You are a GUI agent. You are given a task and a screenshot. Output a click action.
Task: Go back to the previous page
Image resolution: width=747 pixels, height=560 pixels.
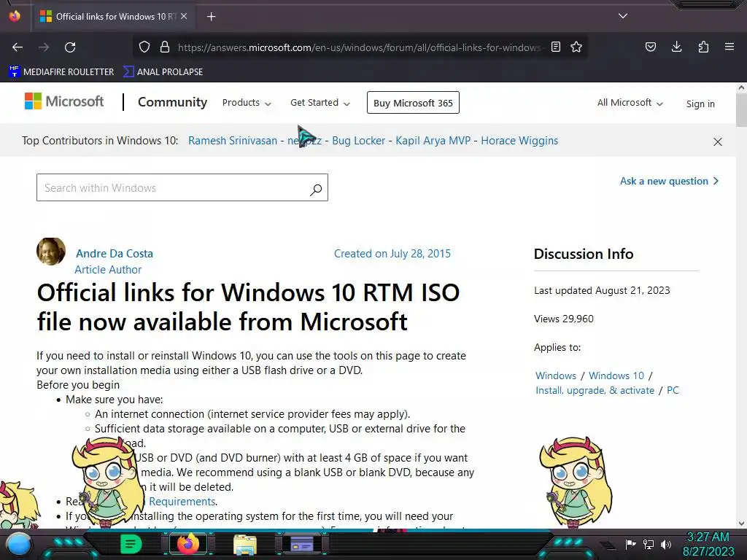point(18,47)
